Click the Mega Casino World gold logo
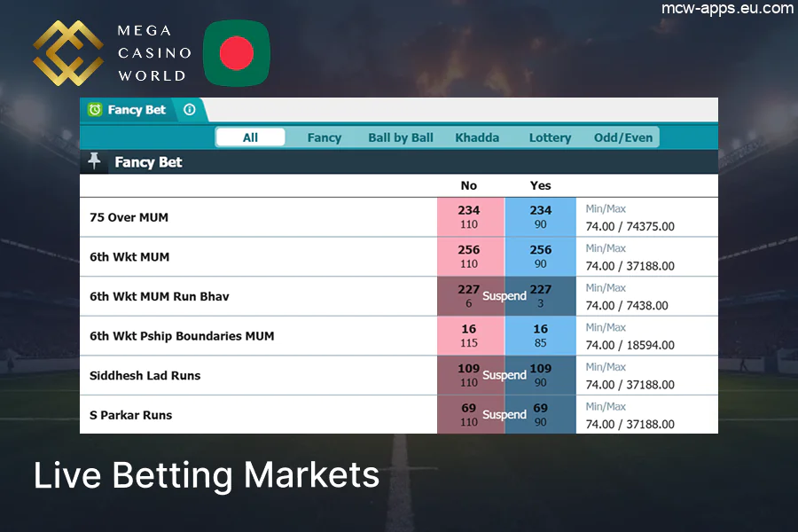 [68, 53]
